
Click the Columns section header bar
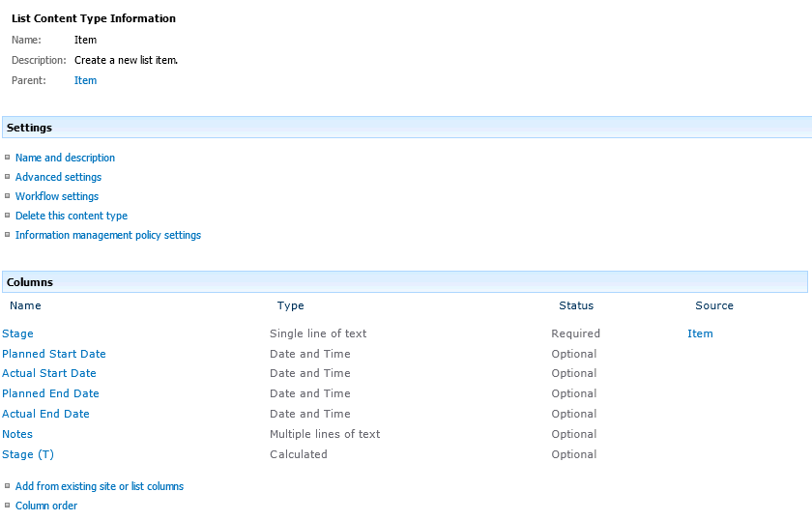(405, 281)
